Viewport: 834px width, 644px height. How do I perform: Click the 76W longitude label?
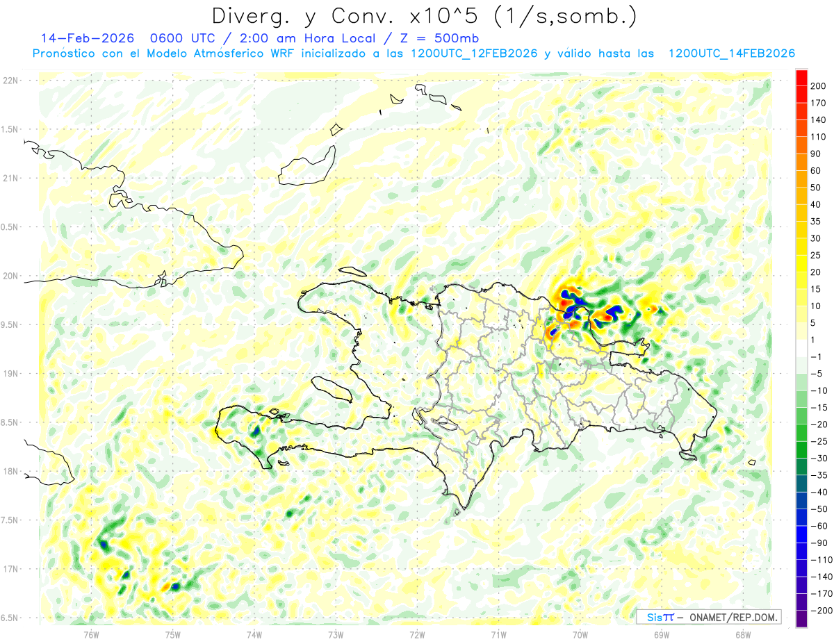point(91,634)
